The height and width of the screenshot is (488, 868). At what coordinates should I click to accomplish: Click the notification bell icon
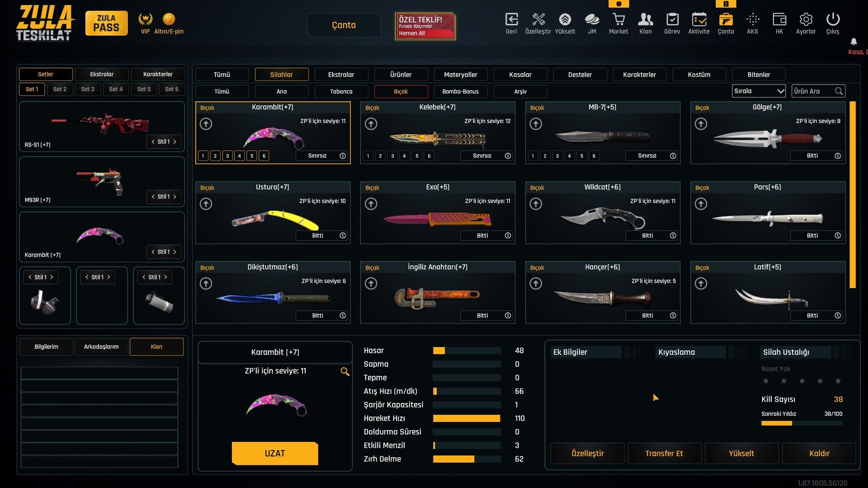[854, 42]
